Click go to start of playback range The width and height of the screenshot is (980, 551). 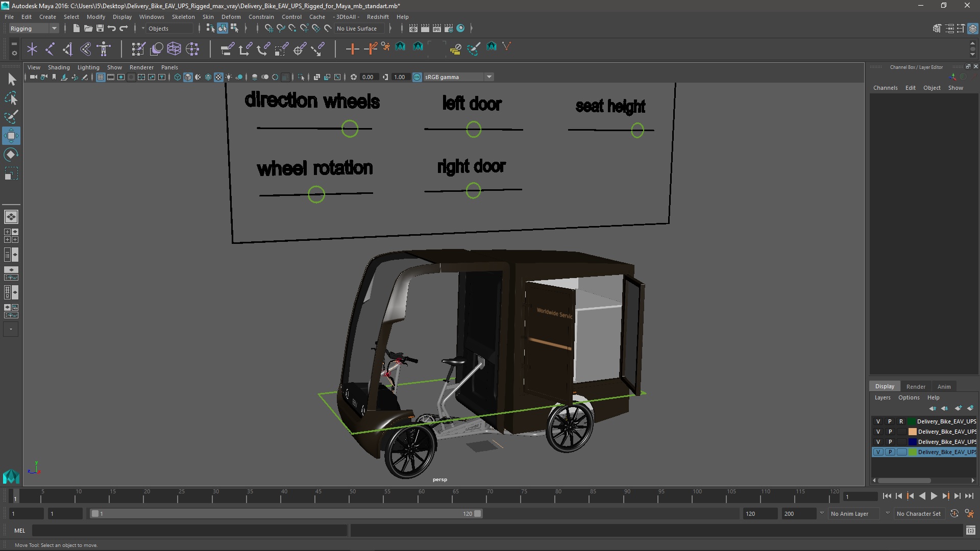(887, 496)
